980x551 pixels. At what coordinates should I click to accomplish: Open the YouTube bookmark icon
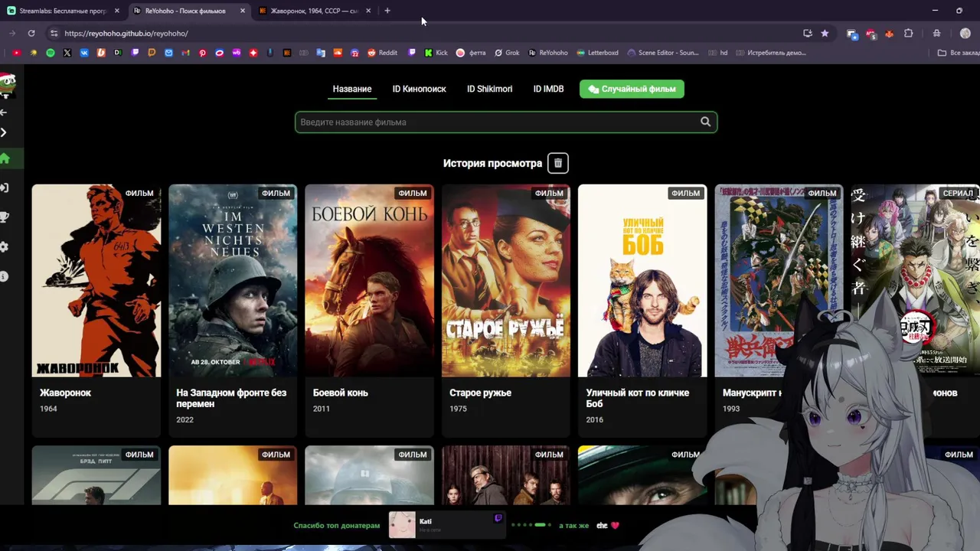coord(17,53)
